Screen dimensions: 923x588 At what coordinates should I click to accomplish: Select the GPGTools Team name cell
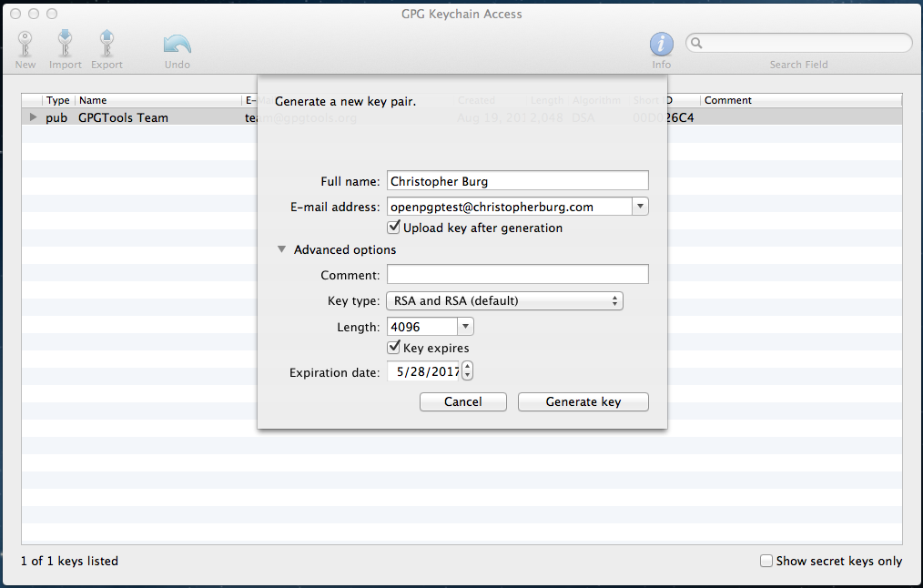tap(123, 117)
